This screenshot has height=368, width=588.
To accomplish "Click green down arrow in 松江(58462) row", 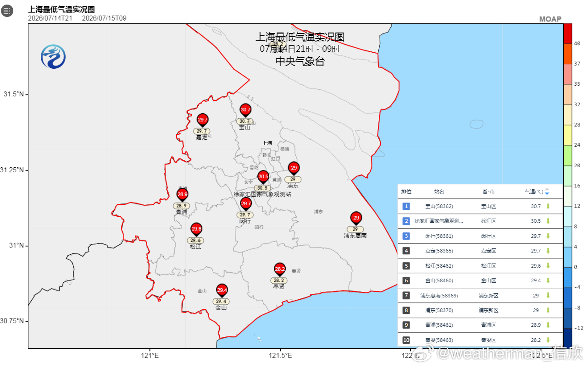I will coord(548,266).
